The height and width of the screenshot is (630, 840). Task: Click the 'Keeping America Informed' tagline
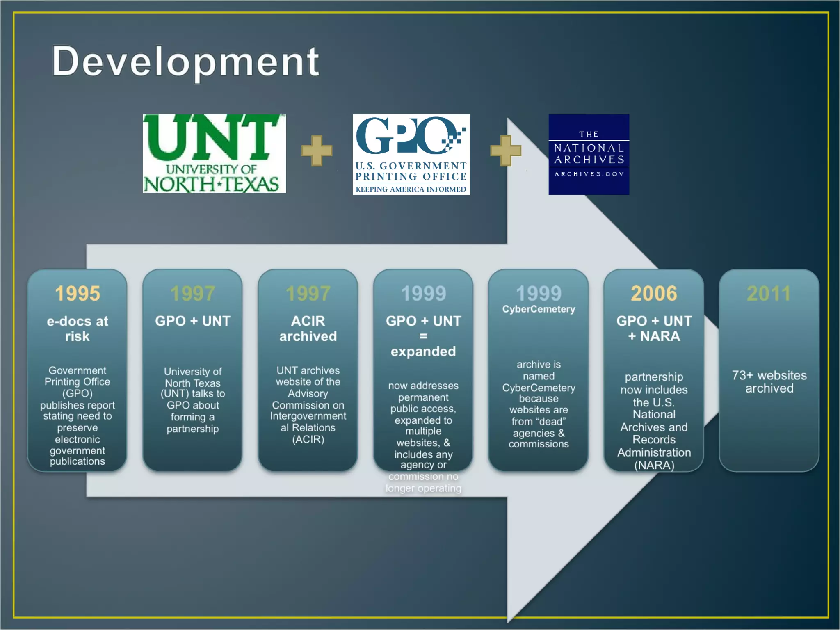[411, 189]
